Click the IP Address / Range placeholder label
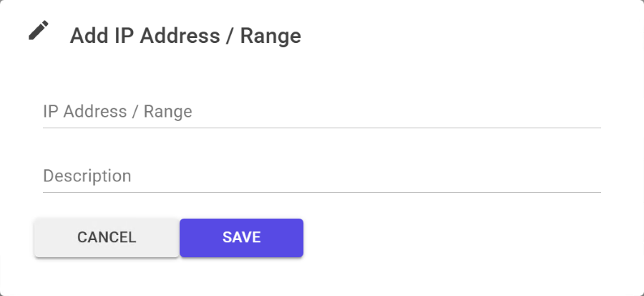This screenshot has width=644, height=296. [x=117, y=112]
